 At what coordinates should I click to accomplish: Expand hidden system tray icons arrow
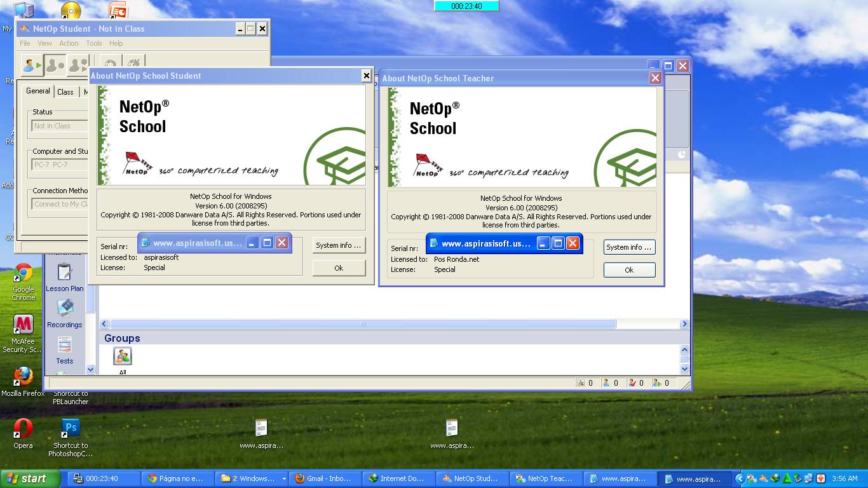(740, 479)
